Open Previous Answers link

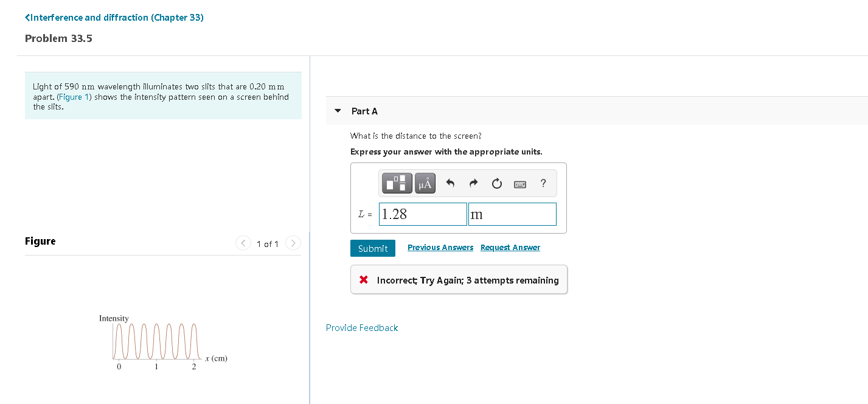point(440,248)
